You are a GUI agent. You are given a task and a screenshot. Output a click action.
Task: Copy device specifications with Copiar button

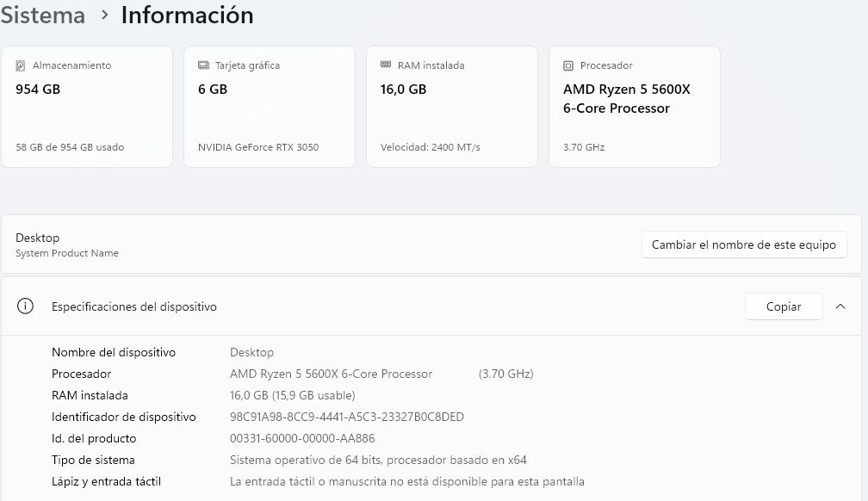tap(784, 306)
